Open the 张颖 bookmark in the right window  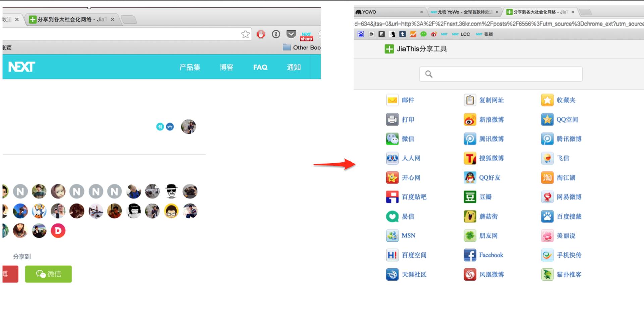(484, 34)
